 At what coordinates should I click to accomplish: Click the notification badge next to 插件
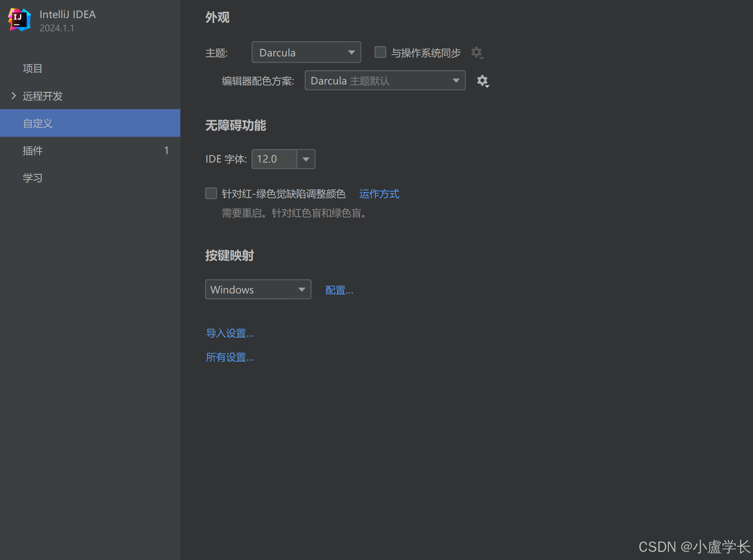(167, 150)
